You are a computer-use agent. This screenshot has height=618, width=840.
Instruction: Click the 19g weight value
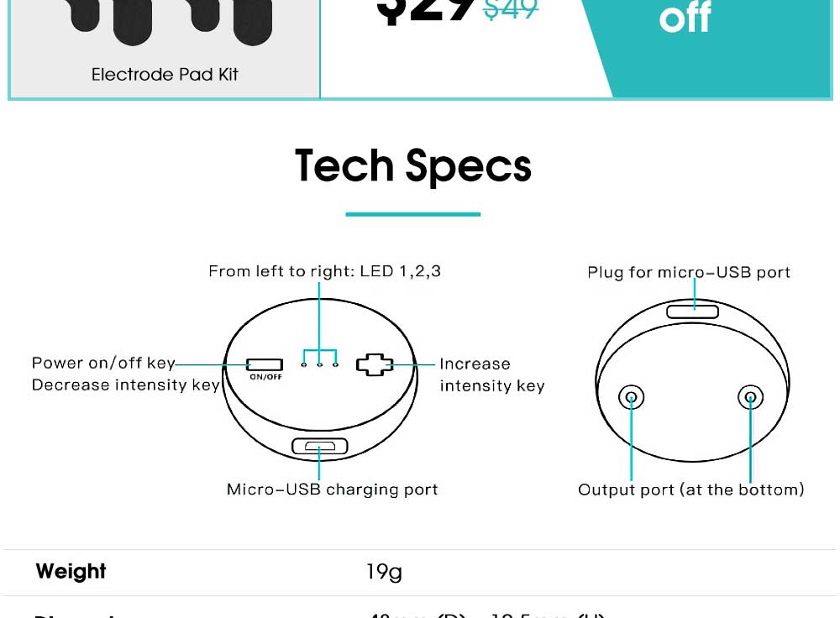384,572
